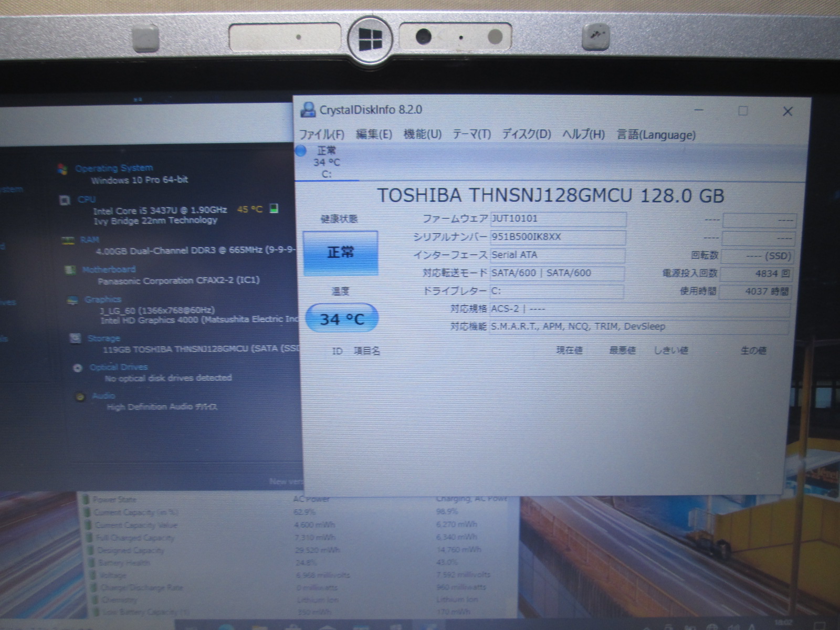Click the Graphics monitor icon in Speccy

pos(72,300)
